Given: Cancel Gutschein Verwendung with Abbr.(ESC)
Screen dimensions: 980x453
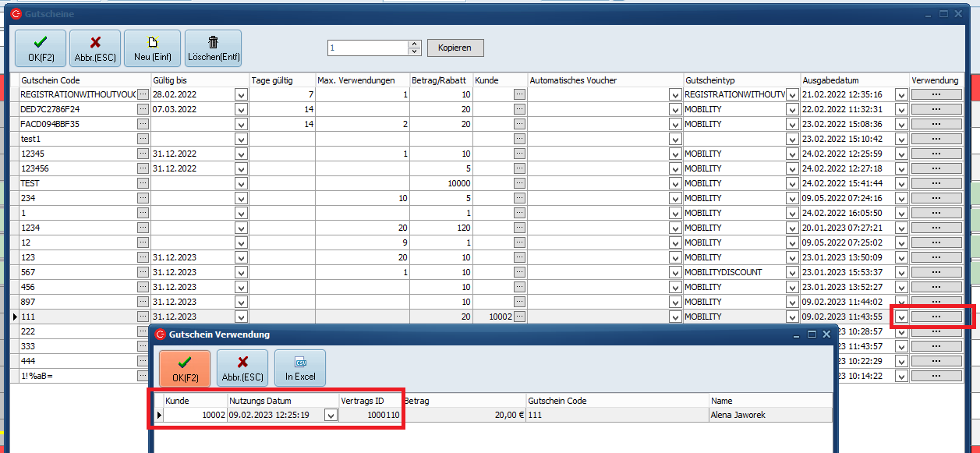Looking at the screenshot, I should tap(242, 368).
